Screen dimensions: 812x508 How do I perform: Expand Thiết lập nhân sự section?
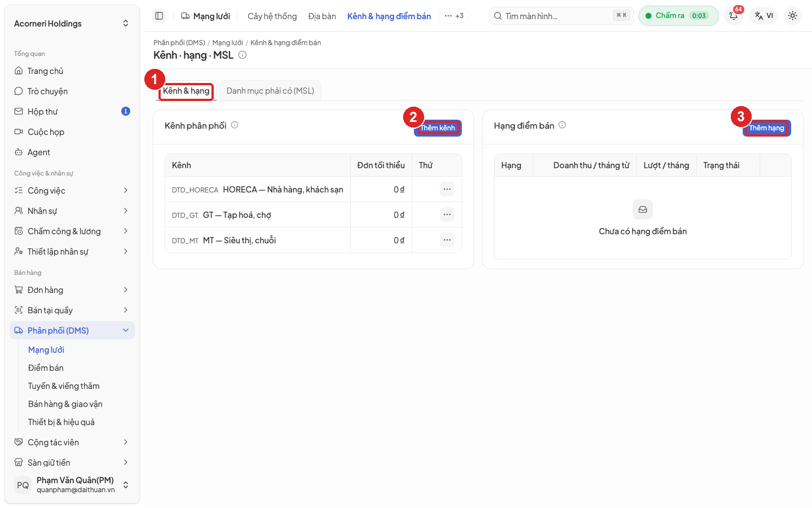(x=72, y=252)
